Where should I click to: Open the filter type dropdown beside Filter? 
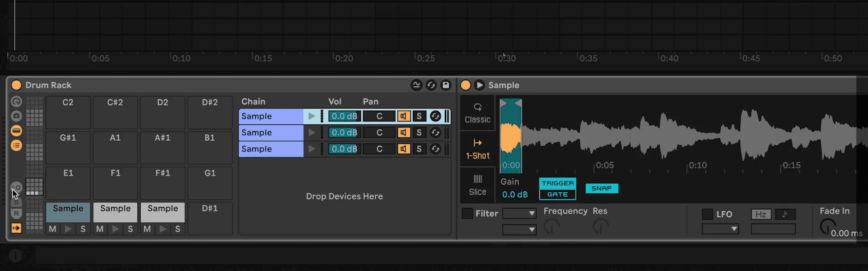coord(519,213)
